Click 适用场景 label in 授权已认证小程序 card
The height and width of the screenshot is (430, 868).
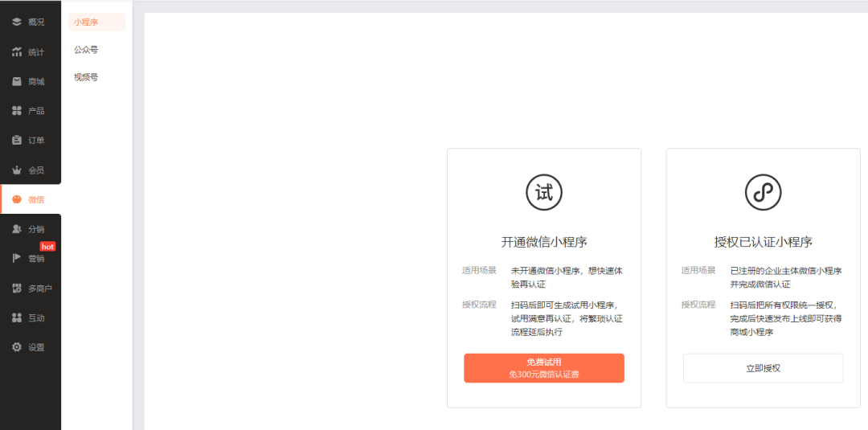tap(698, 271)
